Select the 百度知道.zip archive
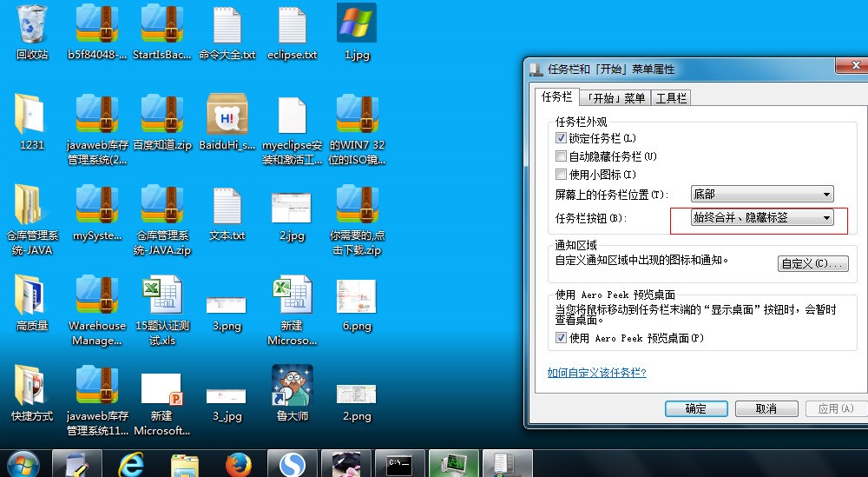The width and height of the screenshot is (868, 477). click(161, 114)
